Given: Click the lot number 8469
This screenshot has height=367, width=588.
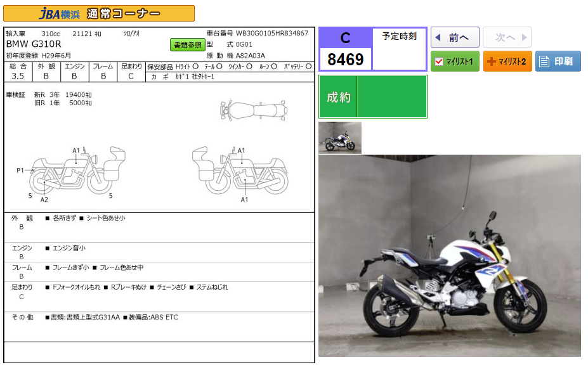Looking at the screenshot, I should 345,59.
